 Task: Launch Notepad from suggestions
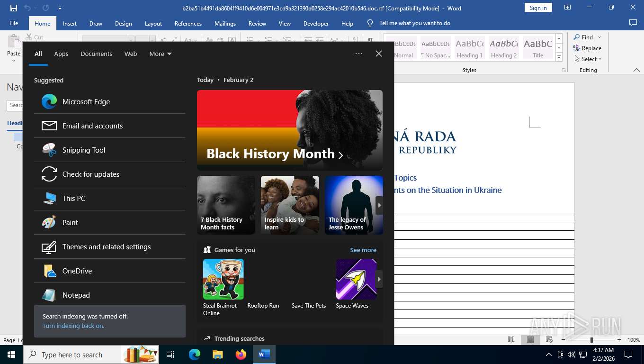(109, 295)
